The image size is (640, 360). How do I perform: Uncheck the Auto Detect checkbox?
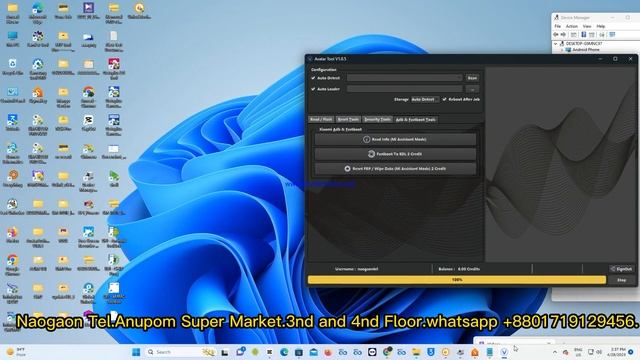pyautogui.click(x=313, y=78)
